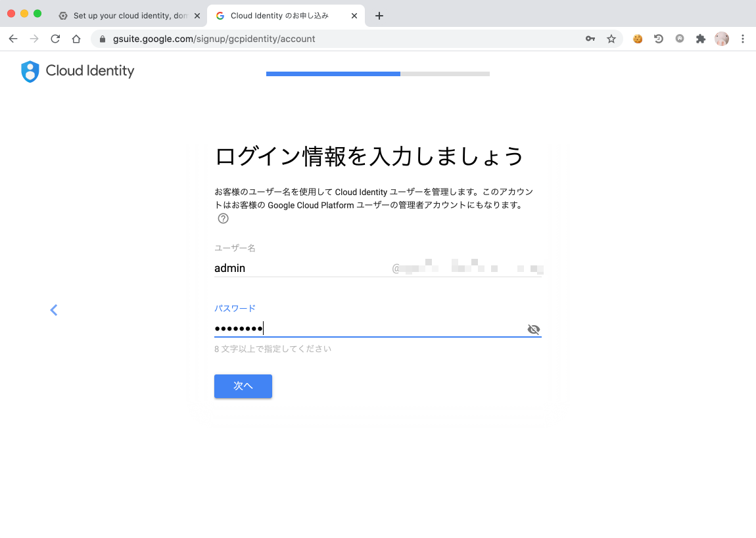Go to previous step with left chevron

pyautogui.click(x=54, y=310)
